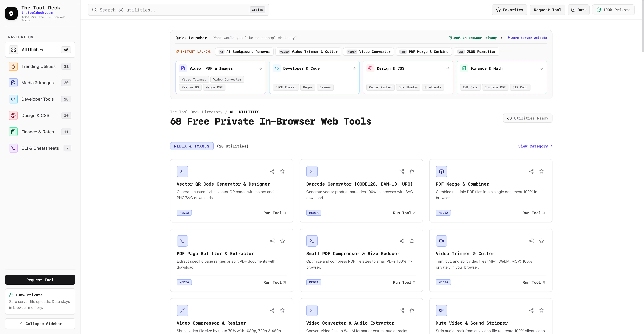The image size is (644, 334).
Task: Open Finance & Rates category
Action: pos(40,132)
